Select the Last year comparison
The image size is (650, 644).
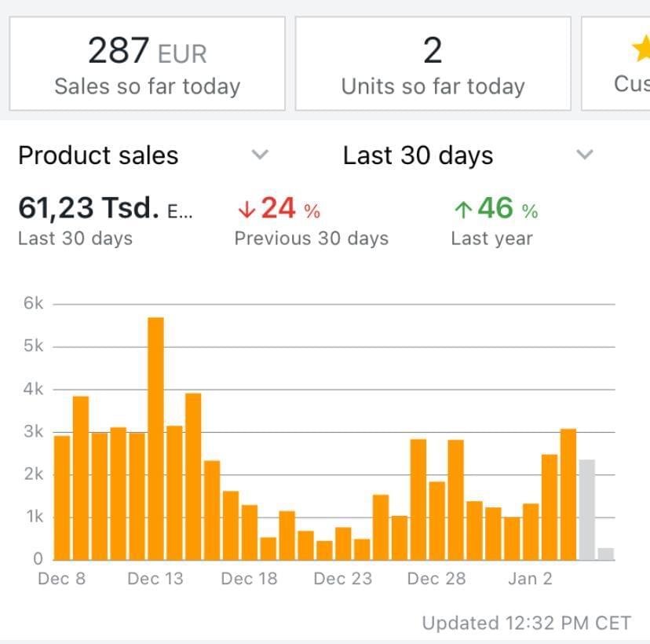pyautogui.click(x=491, y=239)
